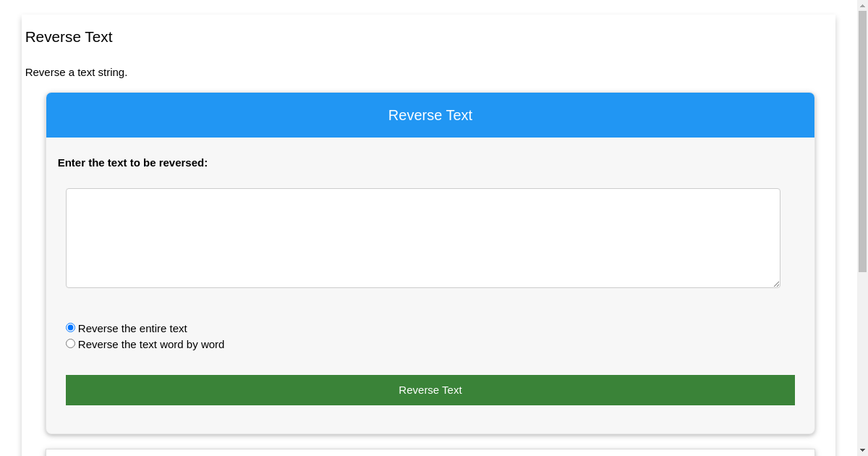Image resolution: width=868 pixels, height=456 pixels.
Task: Click the 'Reverse a text string' description
Action: click(76, 72)
